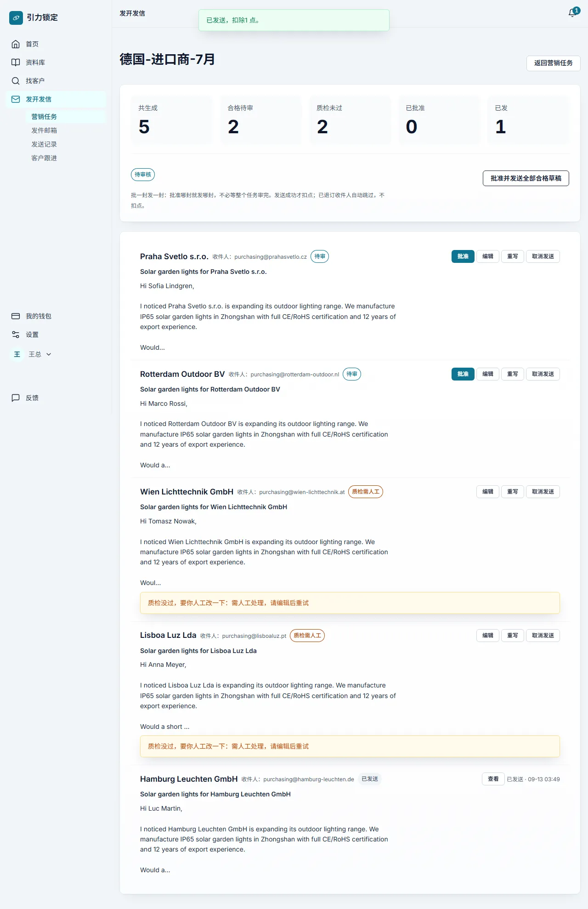
Task: Open 设置 sliders icon
Action: (x=16, y=335)
